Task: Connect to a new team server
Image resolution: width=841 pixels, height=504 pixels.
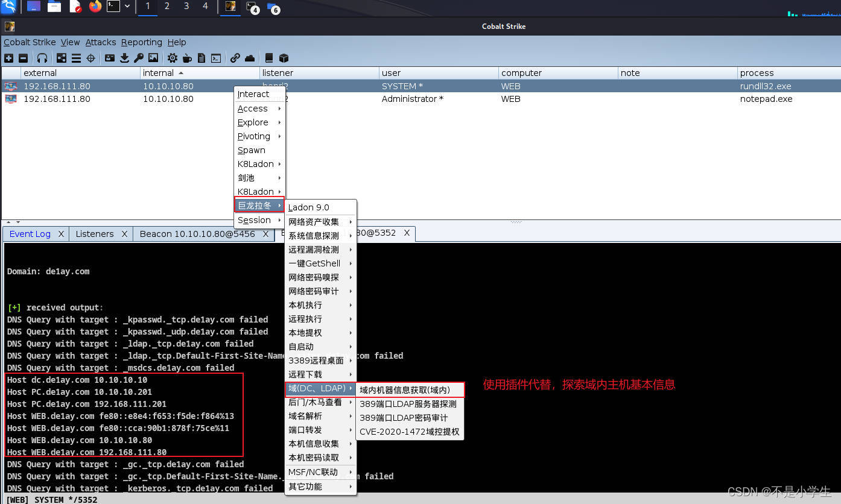Action: [8, 58]
